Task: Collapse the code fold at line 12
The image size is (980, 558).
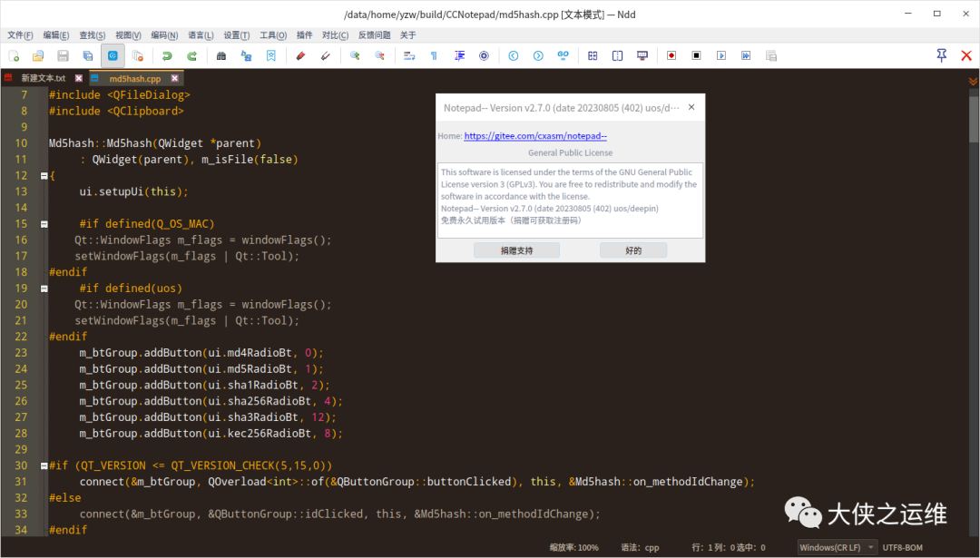Action: pyautogui.click(x=44, y=176)
